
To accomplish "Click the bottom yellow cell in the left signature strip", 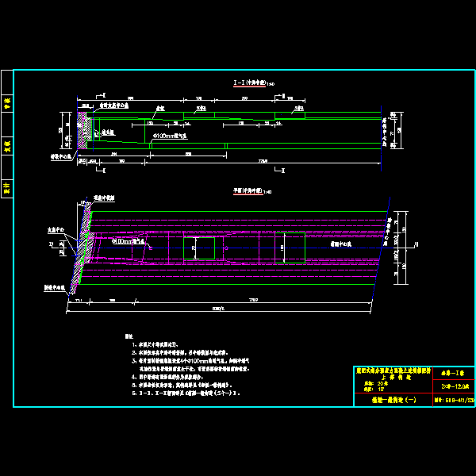I will (7, 189).
